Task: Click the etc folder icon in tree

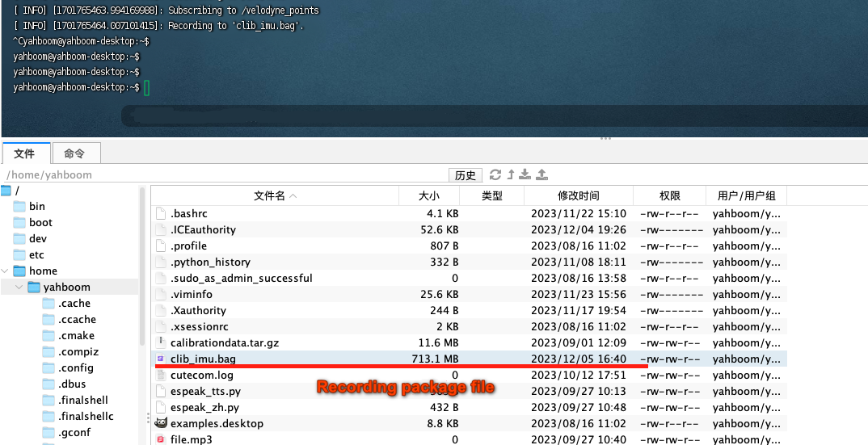Action: point(19,254)
